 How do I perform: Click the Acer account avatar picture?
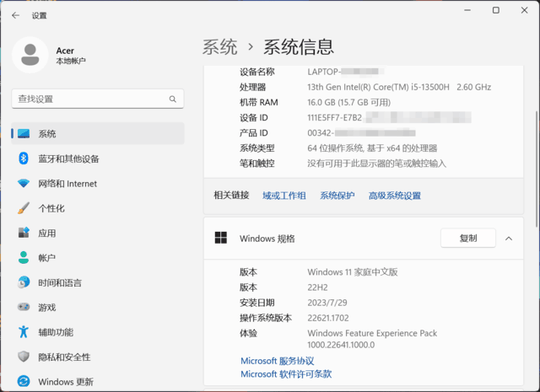click(30, 55)
